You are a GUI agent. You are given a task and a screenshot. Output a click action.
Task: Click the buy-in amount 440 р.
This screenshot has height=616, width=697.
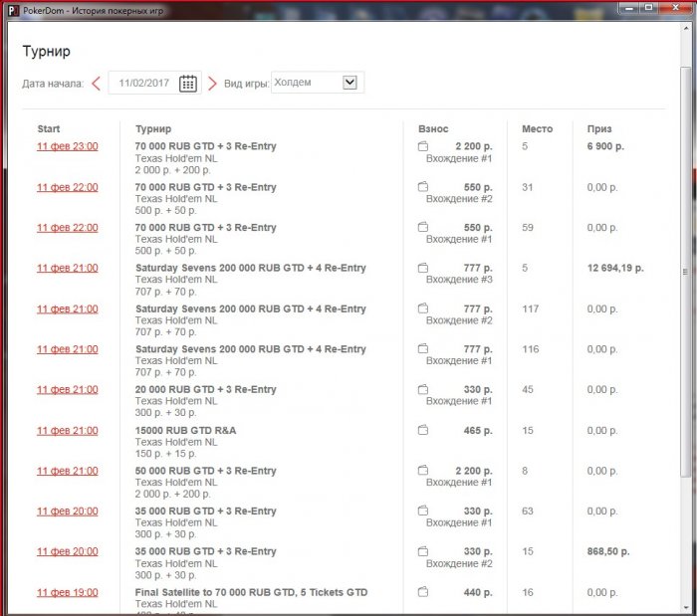(x=478, y=592)
